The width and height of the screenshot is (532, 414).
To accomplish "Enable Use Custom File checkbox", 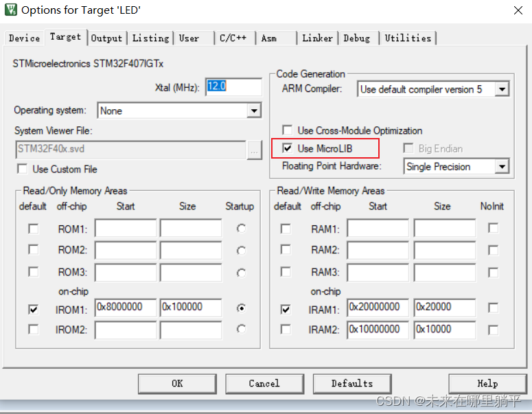I will (x=23, y=169).
